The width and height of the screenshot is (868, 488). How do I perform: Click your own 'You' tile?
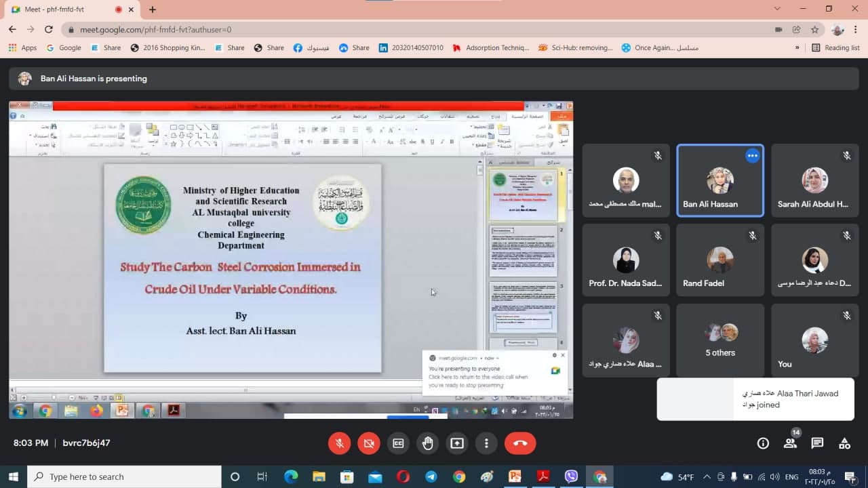click(x=814, y=340)
